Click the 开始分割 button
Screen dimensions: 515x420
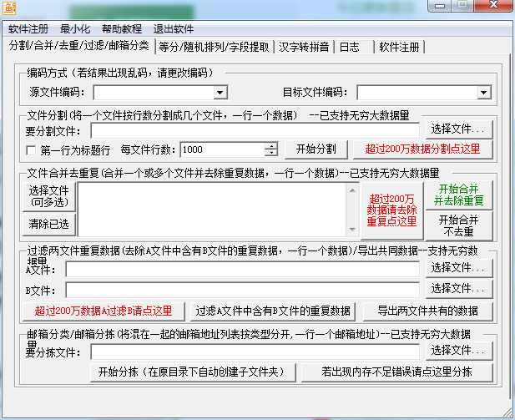coord(316,149)
